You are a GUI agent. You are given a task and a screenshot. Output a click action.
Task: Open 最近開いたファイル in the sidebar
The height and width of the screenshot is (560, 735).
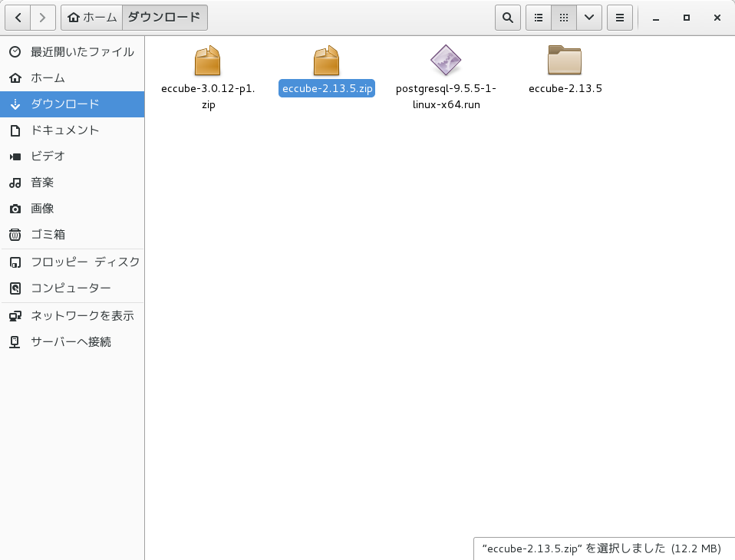click(x=72, y=52)
